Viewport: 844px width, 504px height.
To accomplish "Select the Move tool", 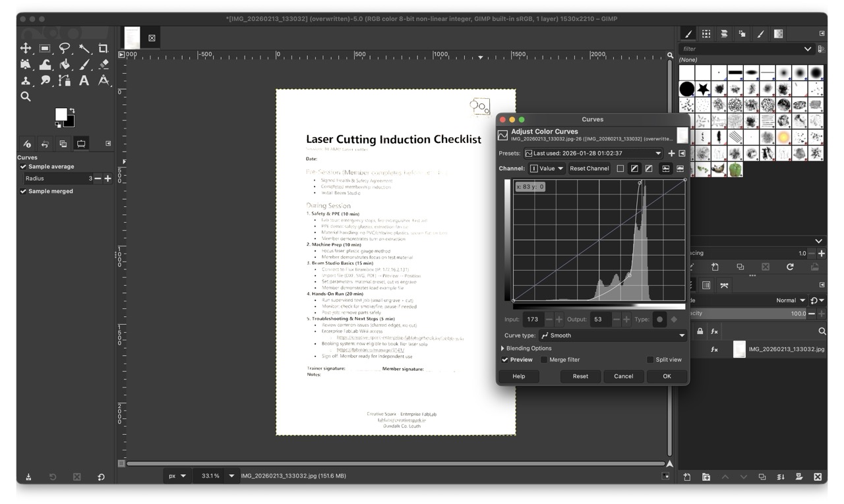I will [26, 48].
